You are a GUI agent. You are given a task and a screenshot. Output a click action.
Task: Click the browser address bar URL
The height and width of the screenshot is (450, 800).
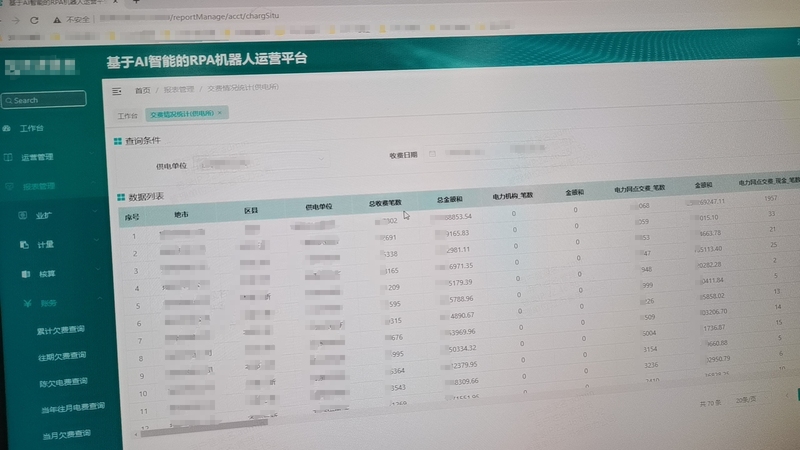point(189,17)
